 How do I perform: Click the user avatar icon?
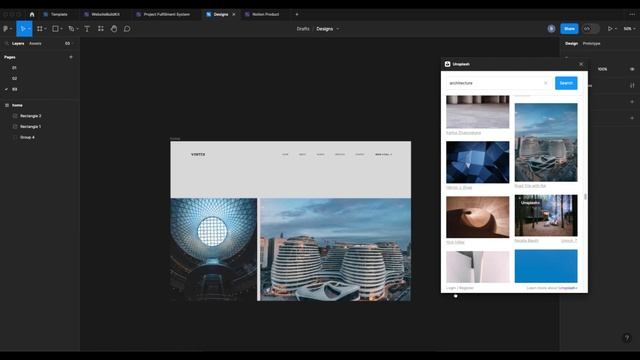coord(551,29)
